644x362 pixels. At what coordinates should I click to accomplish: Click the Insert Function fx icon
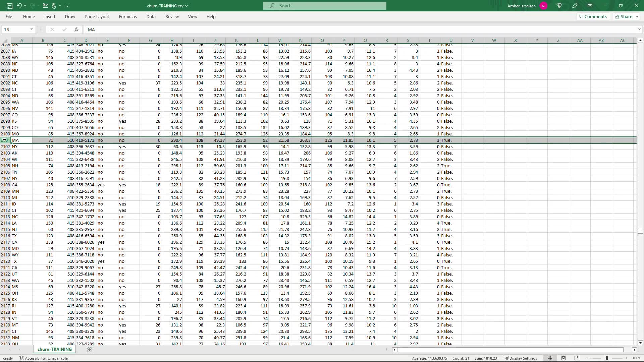(x=76, y=29)
